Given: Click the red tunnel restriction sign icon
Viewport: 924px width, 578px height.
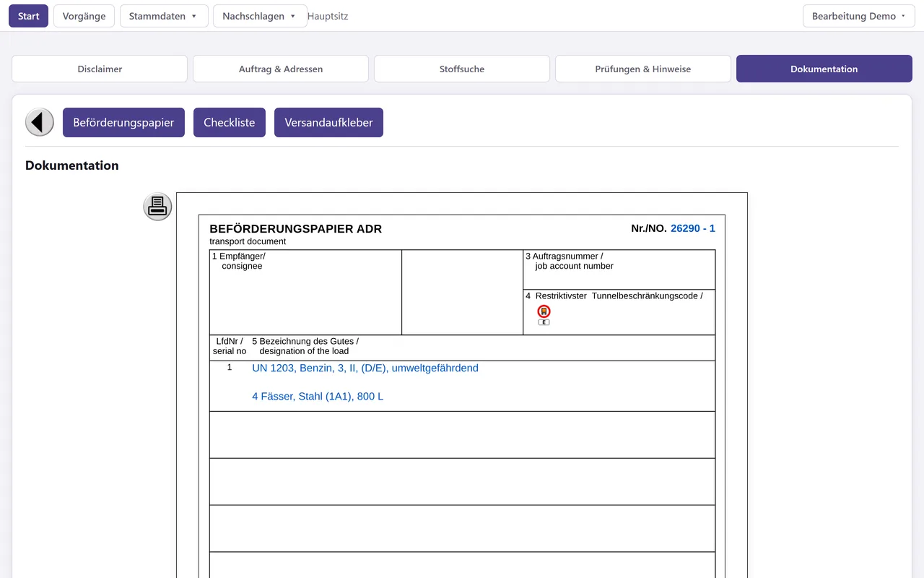Looking at the screenshot, I should (544, 311).
